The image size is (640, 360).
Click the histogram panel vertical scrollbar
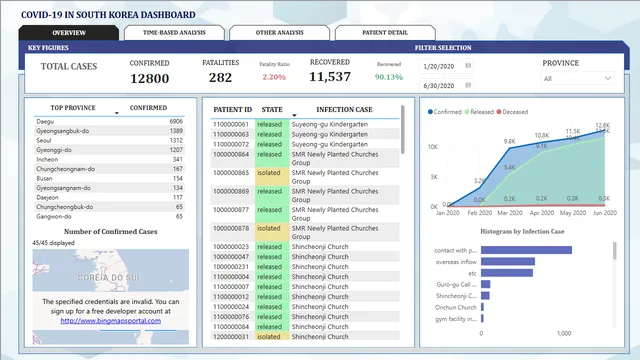(x=614, y=251)
